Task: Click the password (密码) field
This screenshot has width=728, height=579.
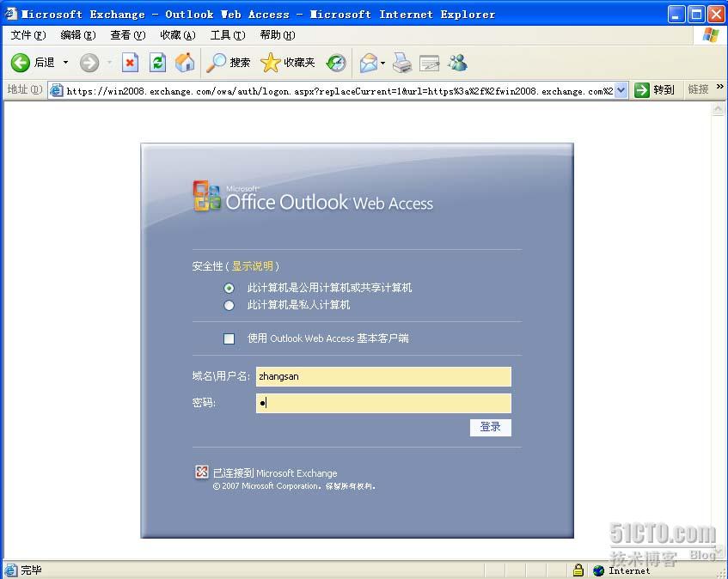Action: (x=383, y=403)
